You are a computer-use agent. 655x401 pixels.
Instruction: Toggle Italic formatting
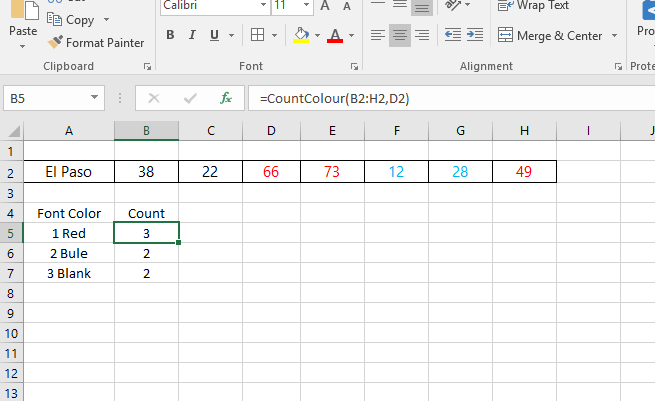pyautogui.click(x=192, y=35)
